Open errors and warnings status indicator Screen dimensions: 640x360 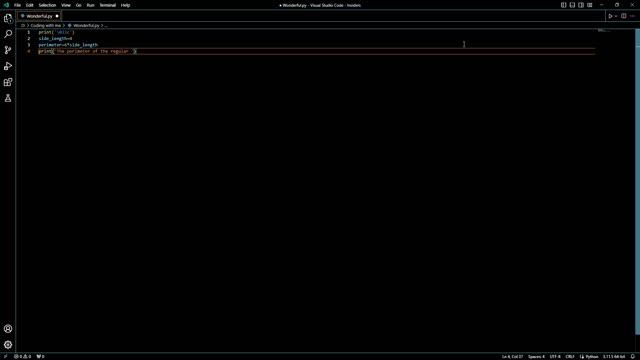23,356
